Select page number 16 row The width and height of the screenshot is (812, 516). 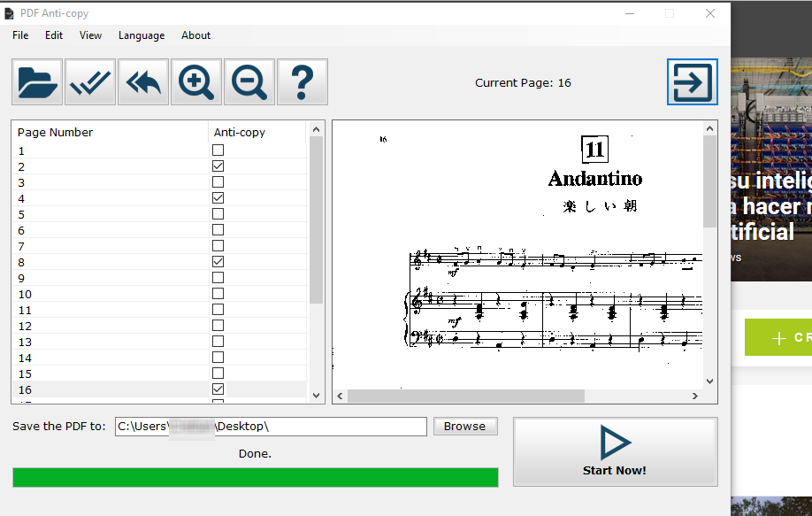(x=160, y=389)
